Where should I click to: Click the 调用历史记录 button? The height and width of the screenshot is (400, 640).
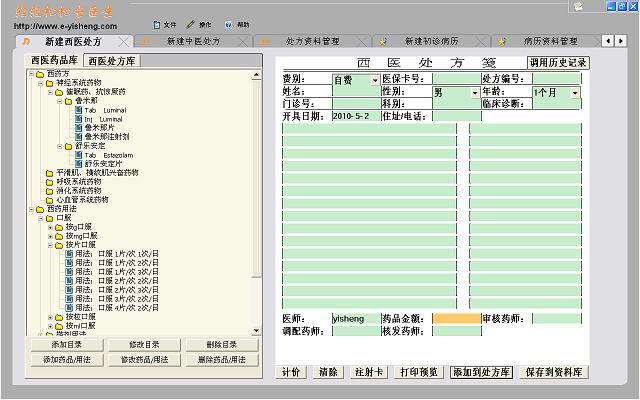(558, 62)
